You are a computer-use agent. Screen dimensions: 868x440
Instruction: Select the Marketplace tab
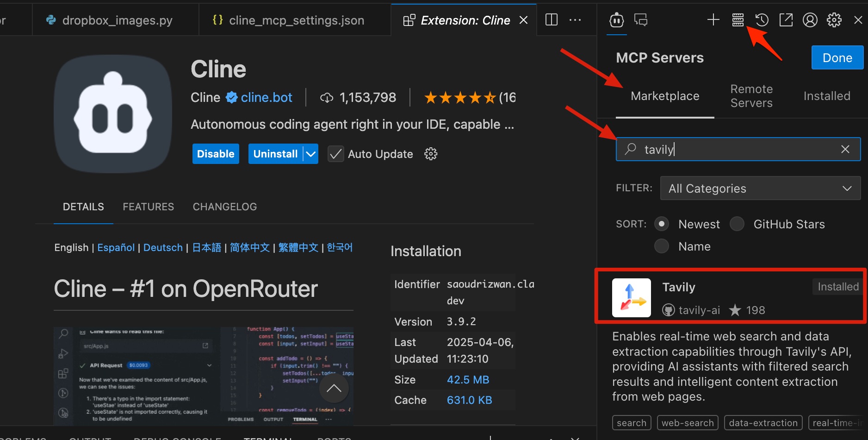[x=665, y=96]
